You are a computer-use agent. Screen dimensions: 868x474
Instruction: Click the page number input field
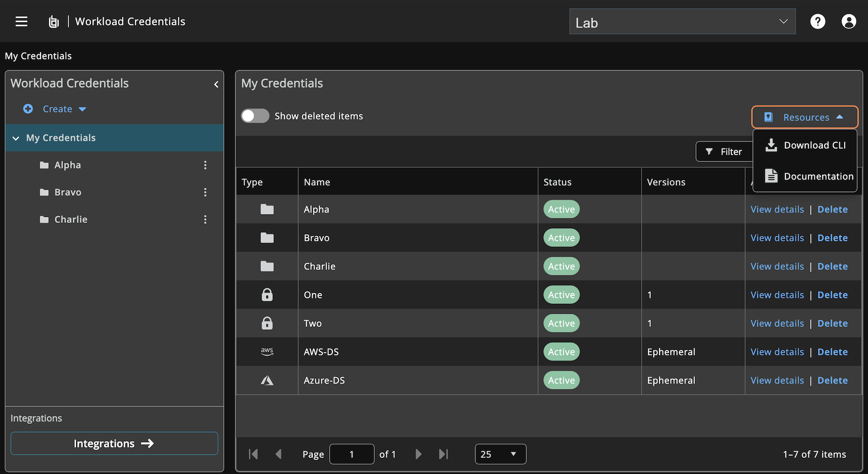tap(352, 454)
